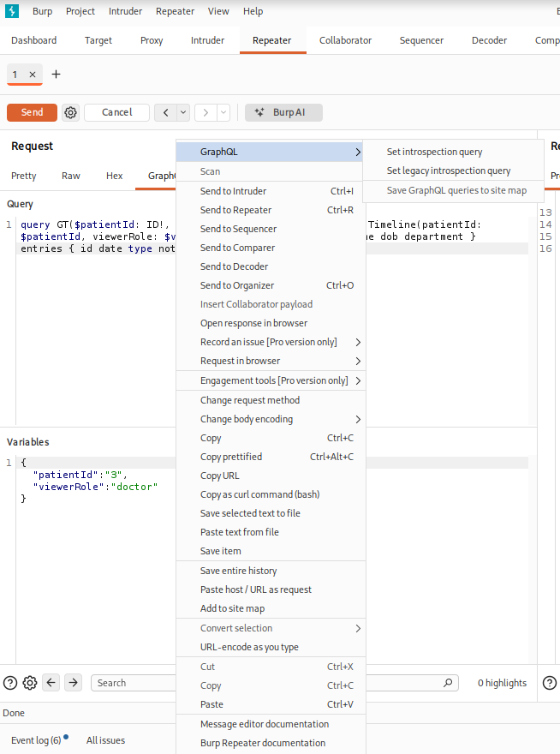Screen dimensions: 560x754
Task: Select Save selected text to file
Action: click(271, 513)
